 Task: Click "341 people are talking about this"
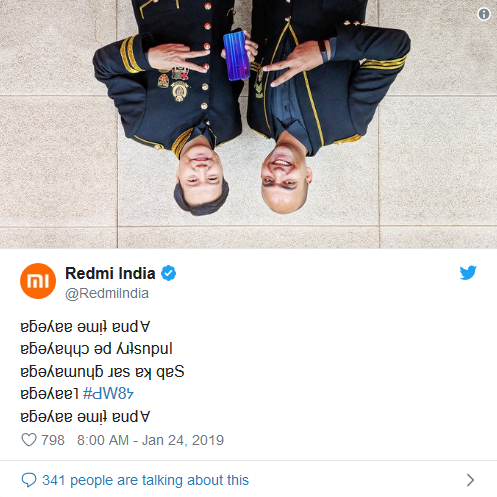pos(145,480)
